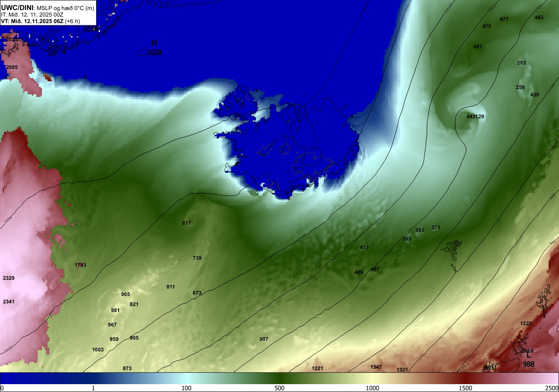Click the height label 2341
This screenshot has width=559, height=392.
click(9, 302)
